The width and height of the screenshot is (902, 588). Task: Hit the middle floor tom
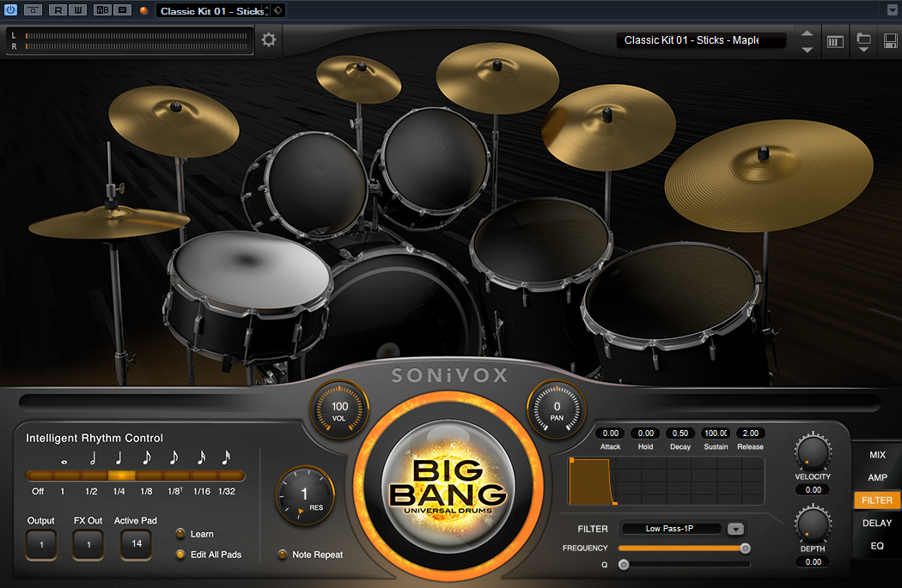(x=540, y=241)
